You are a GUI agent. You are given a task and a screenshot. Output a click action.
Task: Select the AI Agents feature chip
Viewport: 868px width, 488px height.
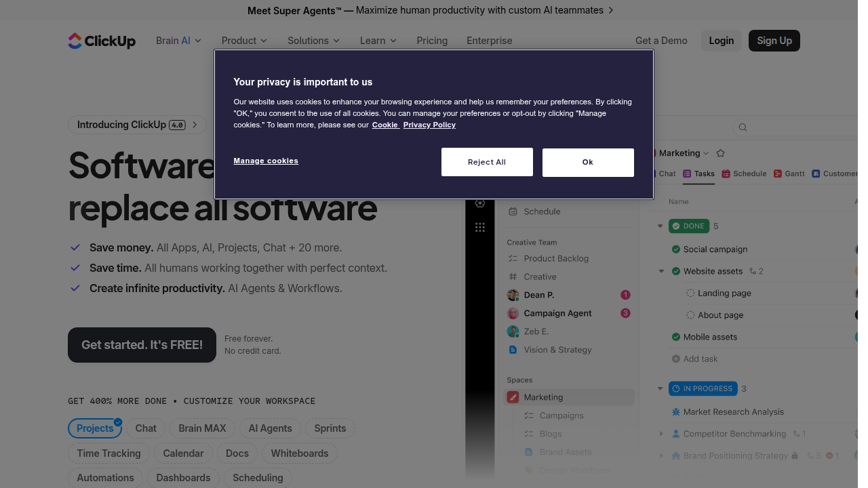tap(270, 428)
